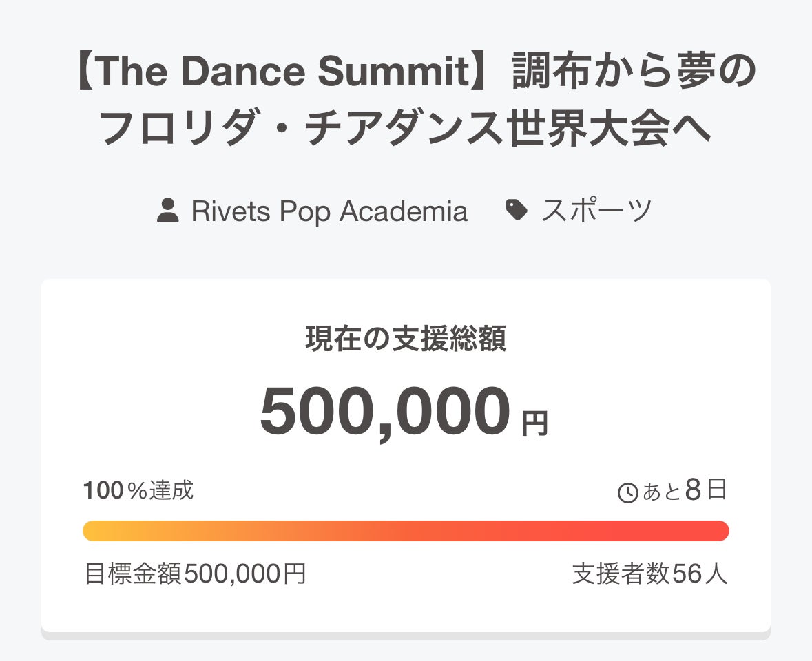Click the tag icon beside スポーツ
This screenshot has height=661, width=812.
[x=517, y=210]
